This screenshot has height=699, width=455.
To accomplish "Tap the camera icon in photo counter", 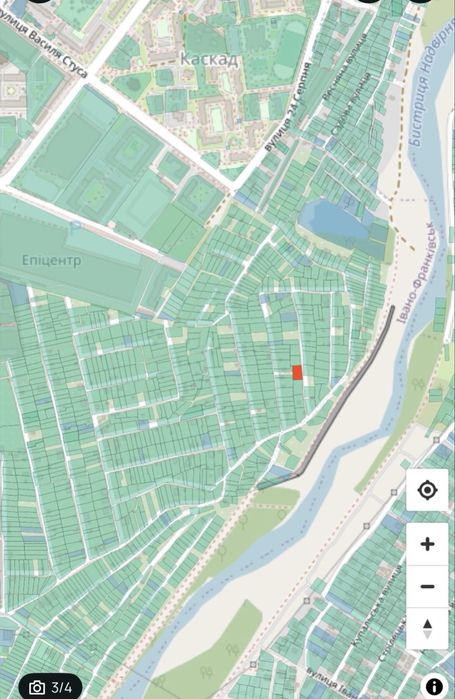I will point(37,687).
